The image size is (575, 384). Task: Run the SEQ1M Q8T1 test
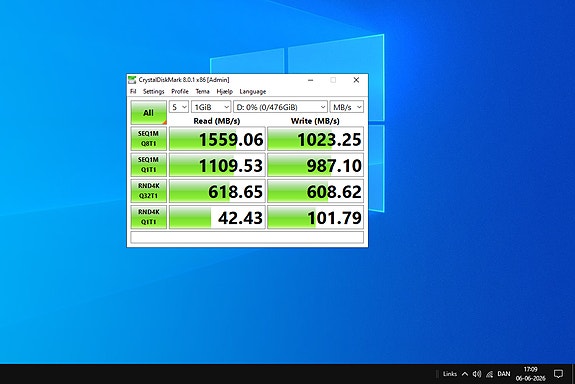pos(149,139)
